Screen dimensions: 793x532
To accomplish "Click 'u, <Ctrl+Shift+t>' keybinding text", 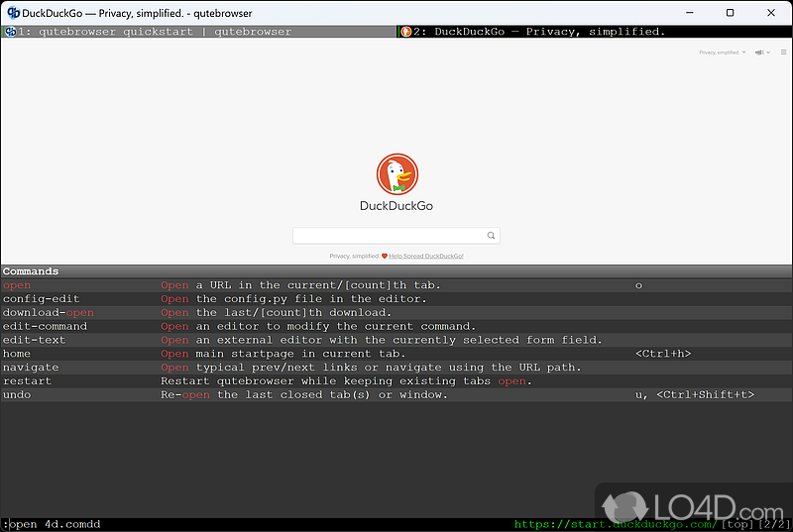I will pyautogui.click(x=695, y=394).
